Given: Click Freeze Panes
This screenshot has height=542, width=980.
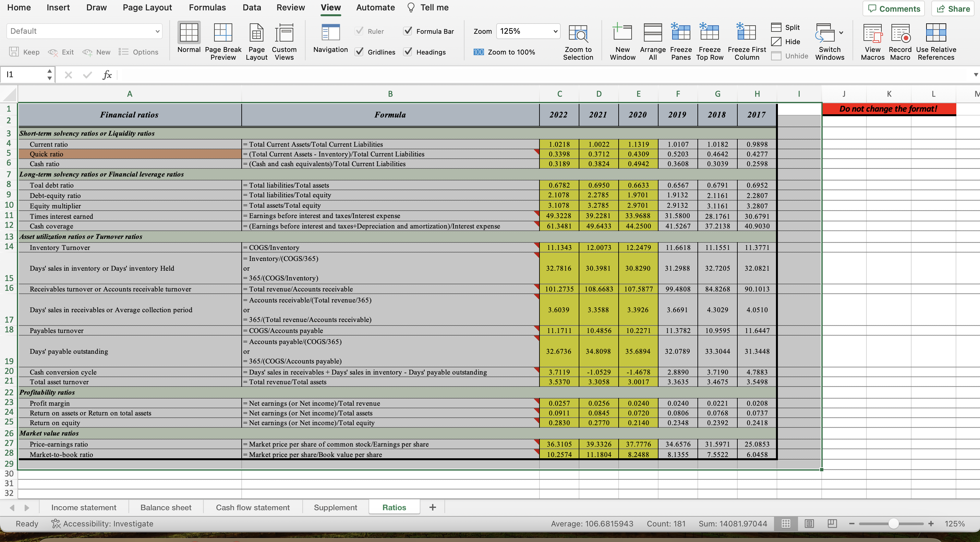Looking at the screenshot, I should [681, 42].
